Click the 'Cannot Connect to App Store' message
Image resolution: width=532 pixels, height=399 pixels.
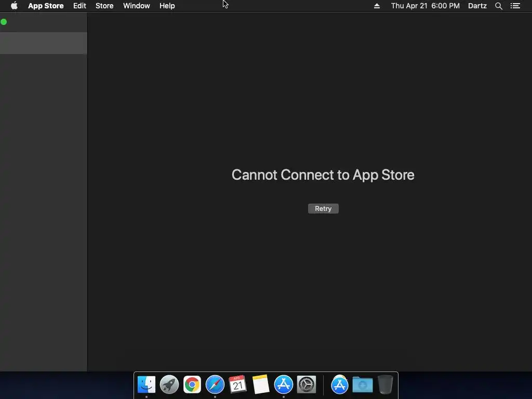323,175
